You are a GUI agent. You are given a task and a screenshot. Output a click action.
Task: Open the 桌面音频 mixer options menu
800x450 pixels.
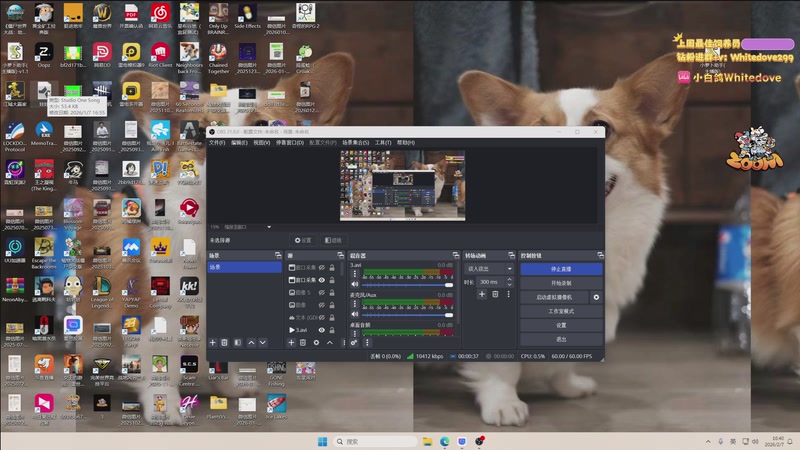pos(355,334)
